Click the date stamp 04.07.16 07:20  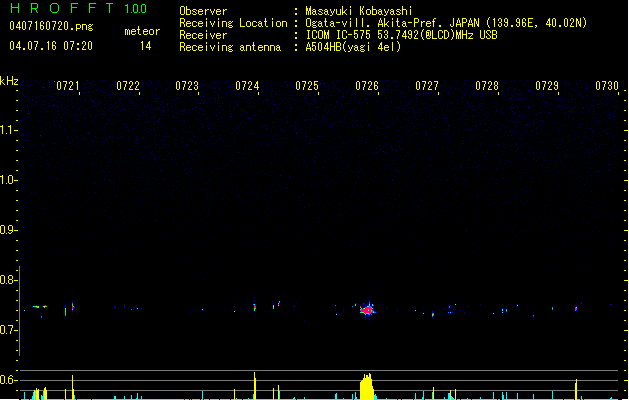coord(51,46)
